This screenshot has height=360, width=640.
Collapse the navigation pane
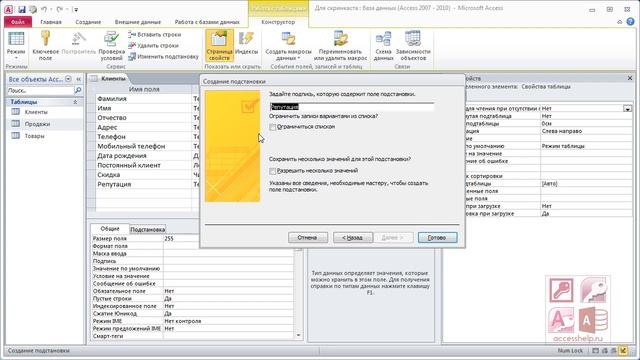pos(78,79)
